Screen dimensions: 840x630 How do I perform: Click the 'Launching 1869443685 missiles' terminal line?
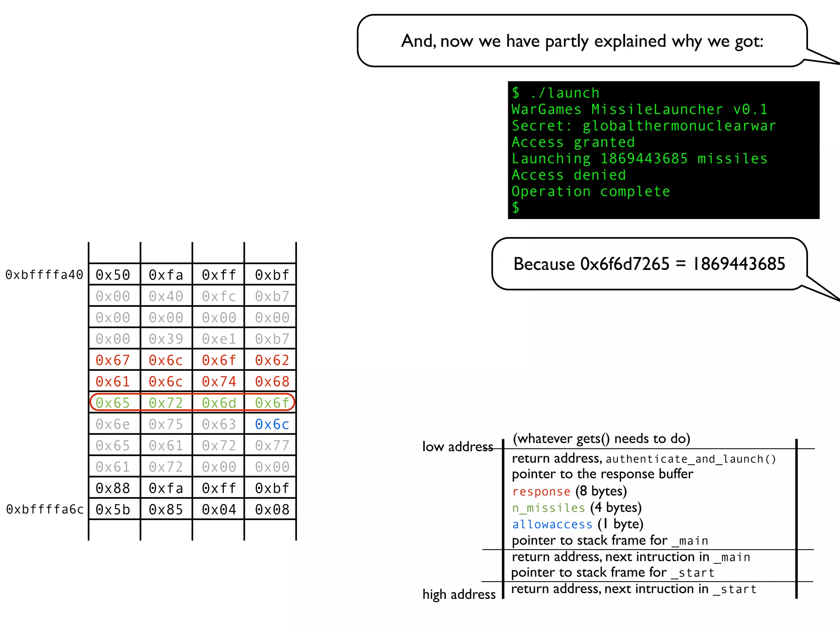tap(639, 159)
